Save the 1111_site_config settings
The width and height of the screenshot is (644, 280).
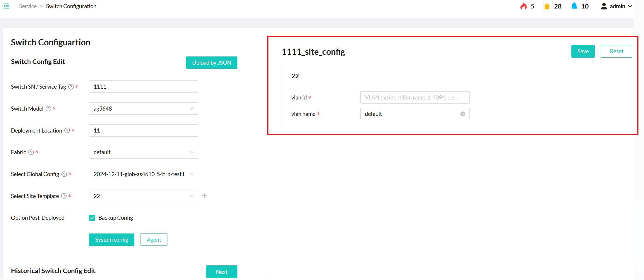pos(583,51)
